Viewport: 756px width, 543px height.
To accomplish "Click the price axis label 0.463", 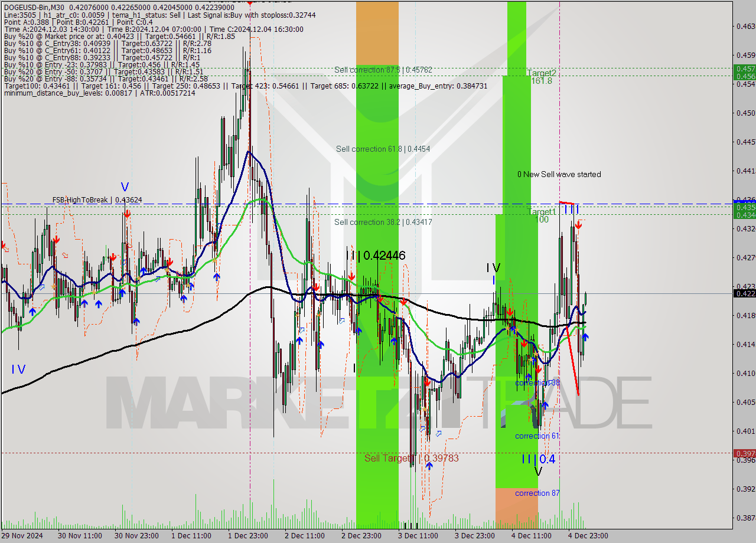I will (x=745, y=26).
